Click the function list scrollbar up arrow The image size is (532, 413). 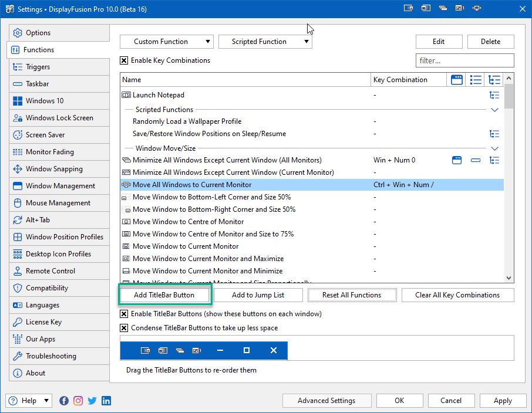[x=509, y=79]
